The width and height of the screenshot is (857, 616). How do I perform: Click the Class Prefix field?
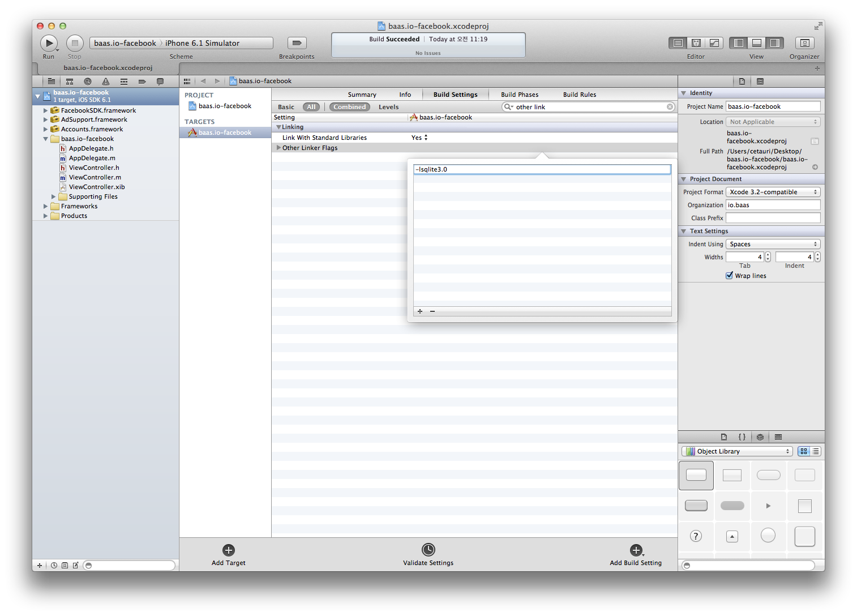[x=773, y=218]
